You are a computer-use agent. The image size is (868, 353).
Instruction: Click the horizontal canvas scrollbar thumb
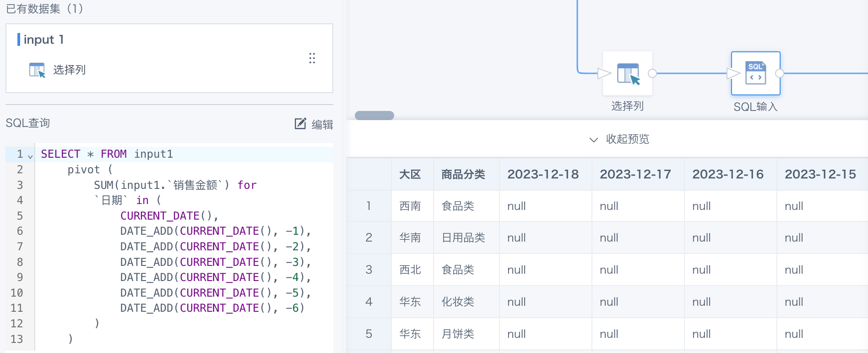[x=374, y=116]
